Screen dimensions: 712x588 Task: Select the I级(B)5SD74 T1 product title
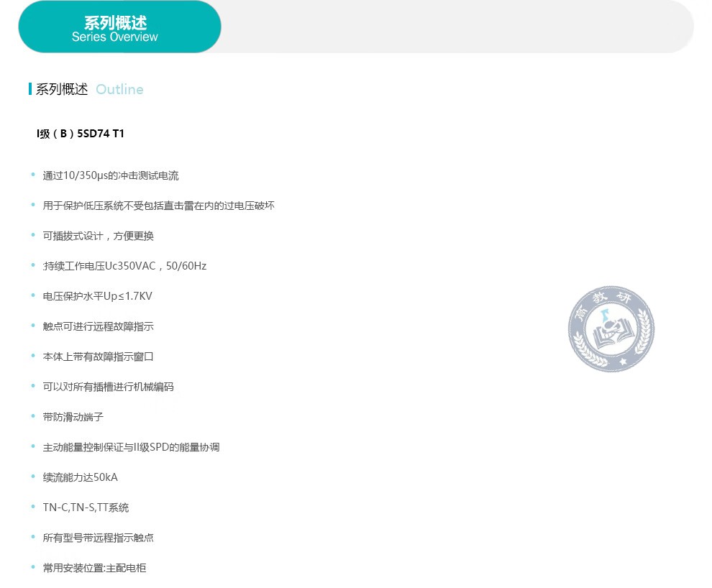click(x=81, y=134)
